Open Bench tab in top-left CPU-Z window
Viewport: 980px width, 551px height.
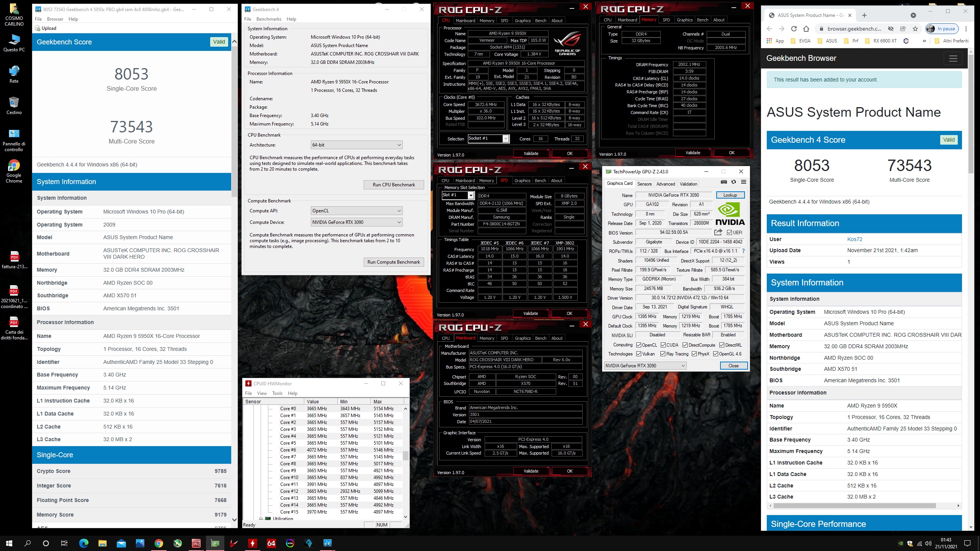pyautogui.click(x=541, y=21)
